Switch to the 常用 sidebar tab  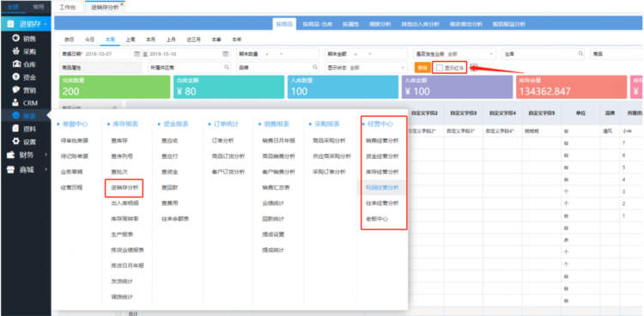[x=39, y=7]
